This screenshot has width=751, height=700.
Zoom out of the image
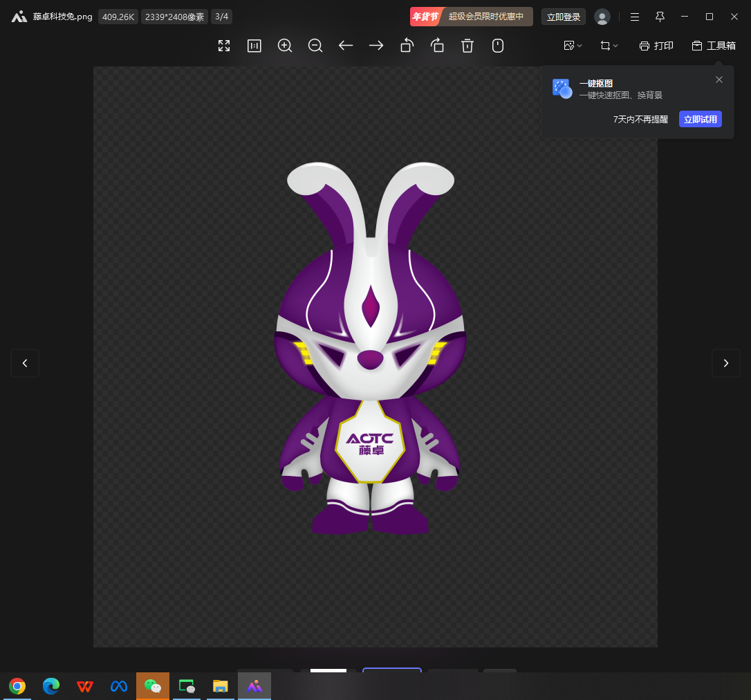click(x=315, y=46)
